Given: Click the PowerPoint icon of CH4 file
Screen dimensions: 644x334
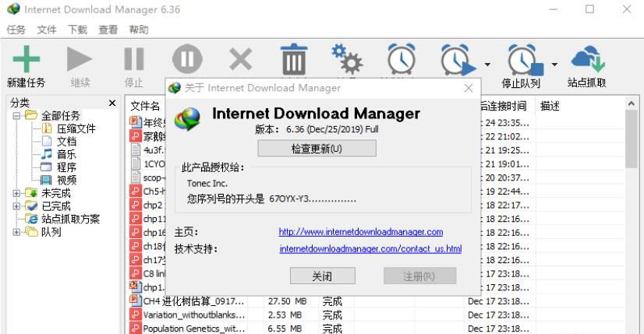Looking at the screenshot, I should click(x=136, y=301).
